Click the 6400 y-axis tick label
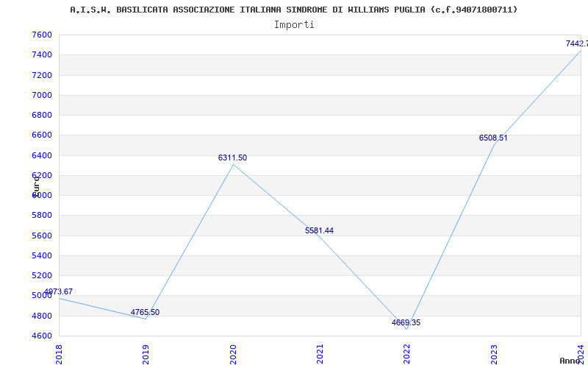This screenshot has width=588, height=368. pos(42,155)
